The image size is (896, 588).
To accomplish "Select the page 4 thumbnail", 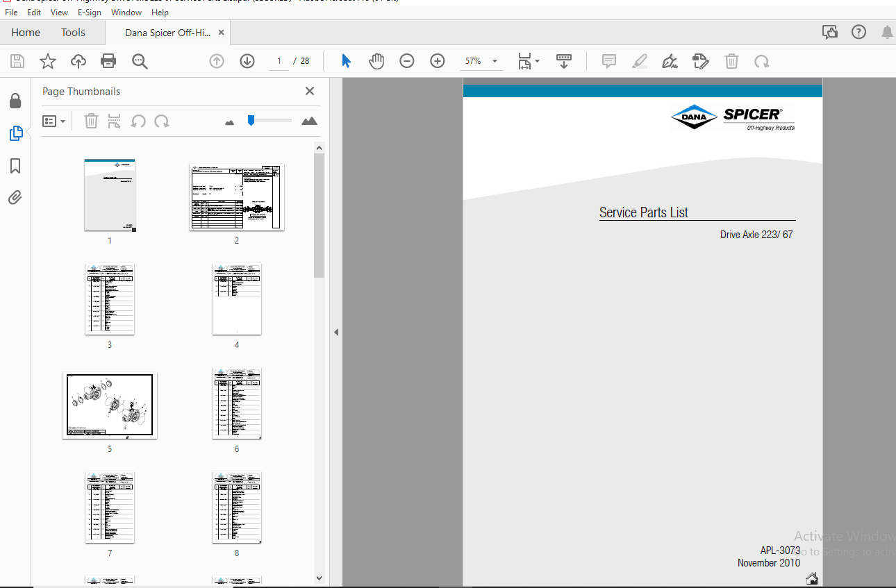I will pos(237,299).
